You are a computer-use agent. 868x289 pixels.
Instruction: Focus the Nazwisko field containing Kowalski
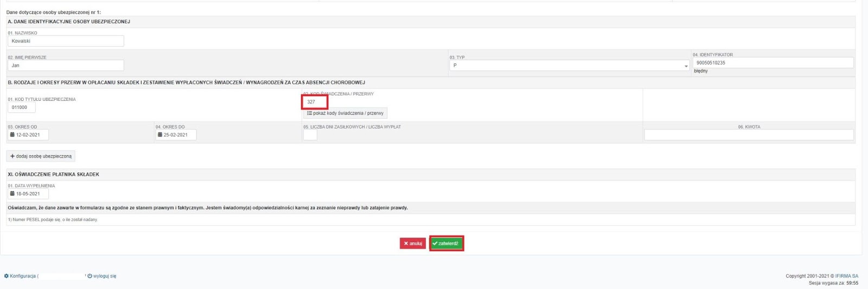(x=66, y=41)
